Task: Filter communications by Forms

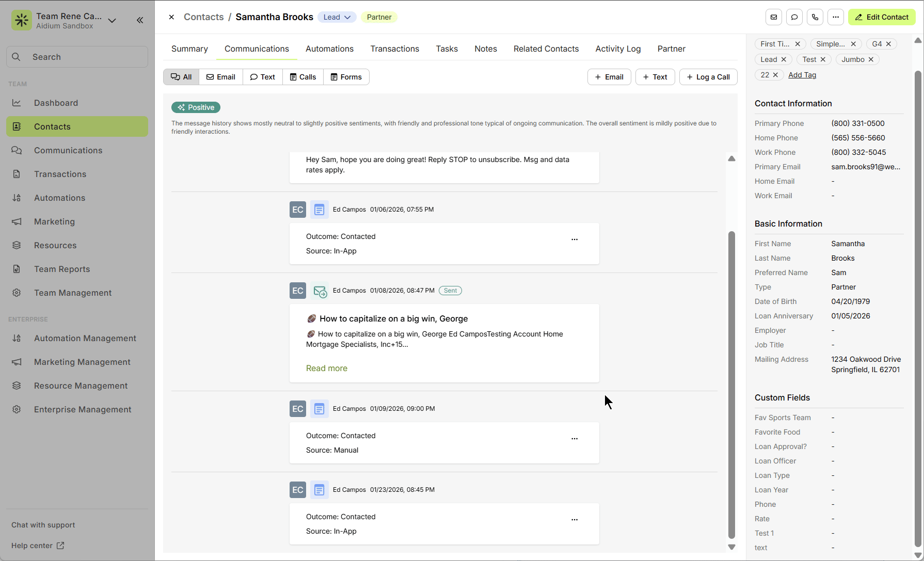Action: (346, 77)
